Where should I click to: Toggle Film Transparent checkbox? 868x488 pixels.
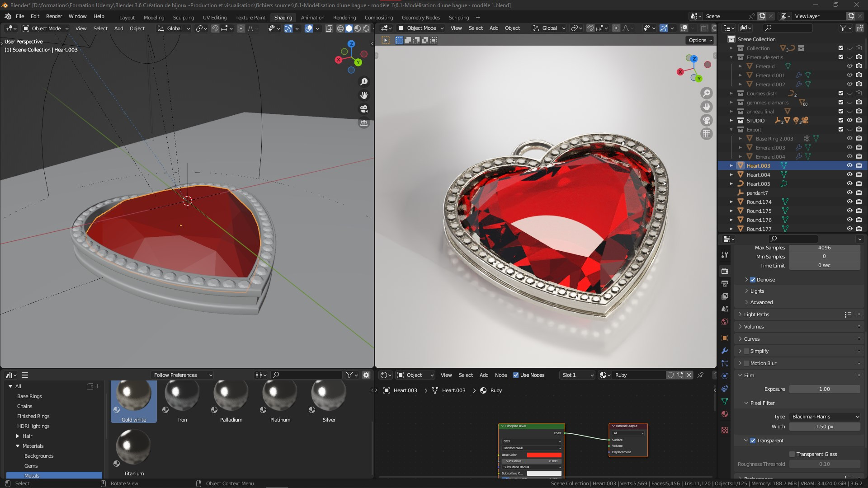[753, 441]
